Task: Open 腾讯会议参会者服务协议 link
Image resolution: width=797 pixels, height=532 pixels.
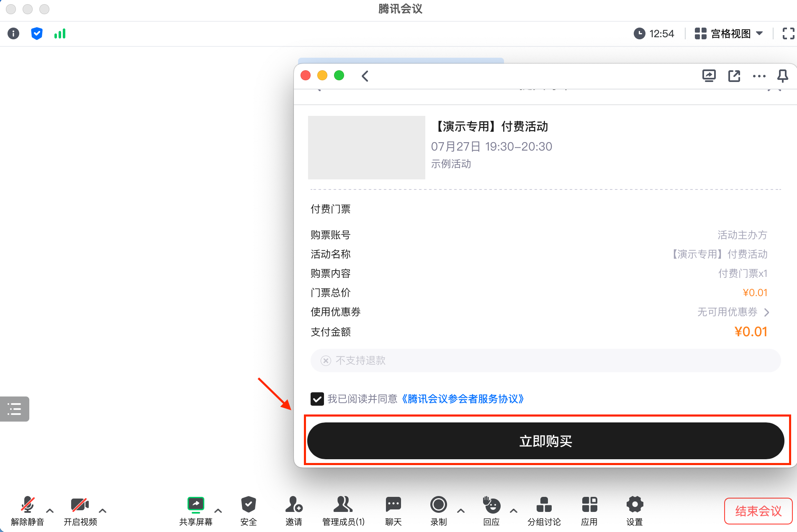Action: click(462, 399)
